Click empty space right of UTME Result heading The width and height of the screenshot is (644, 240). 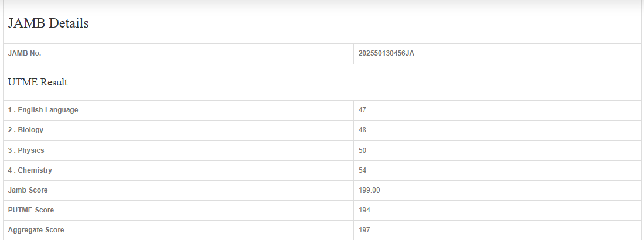[x=352, y=83]
